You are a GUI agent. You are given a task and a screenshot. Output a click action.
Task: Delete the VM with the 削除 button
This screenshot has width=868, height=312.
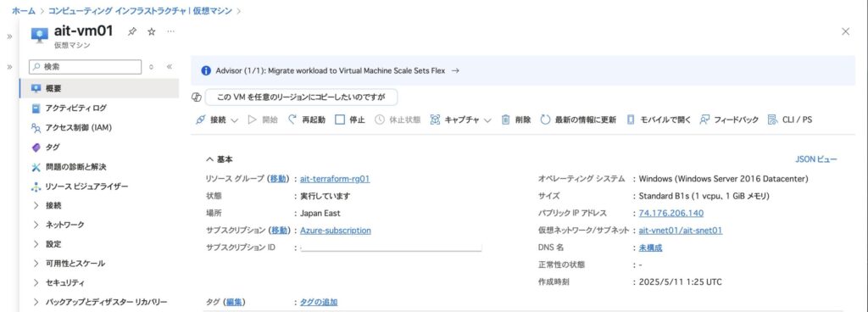(516, 120)
